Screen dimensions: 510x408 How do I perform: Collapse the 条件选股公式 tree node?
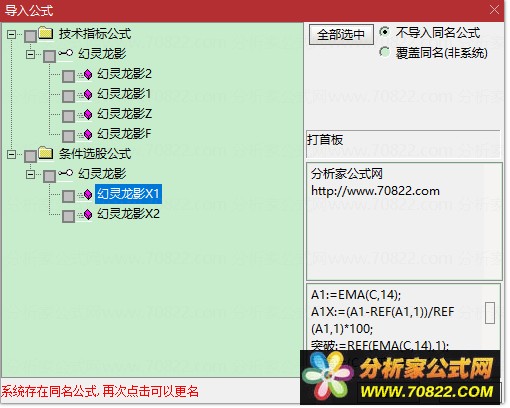[11, 154]
